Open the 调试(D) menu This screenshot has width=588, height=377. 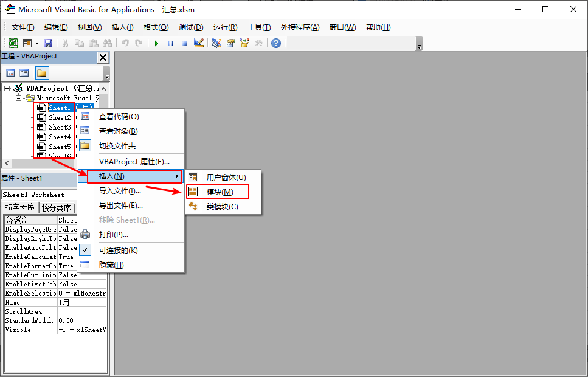[x=191, y=27]
